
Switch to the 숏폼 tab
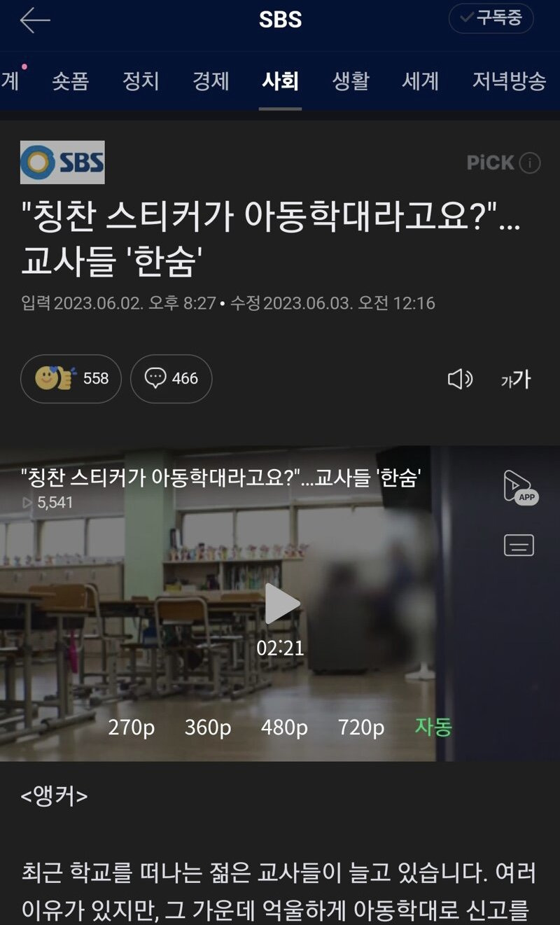point(70,81)
